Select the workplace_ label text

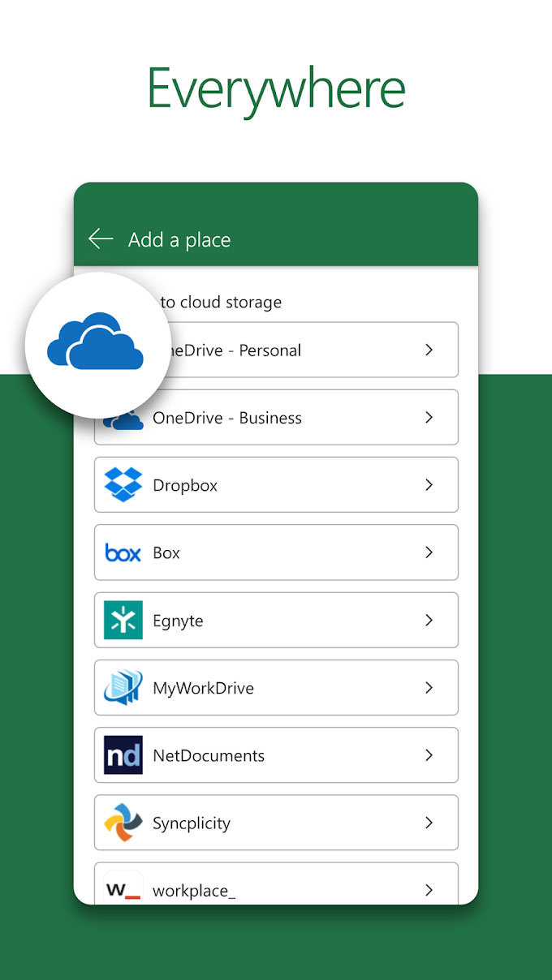tap(194, 891)
